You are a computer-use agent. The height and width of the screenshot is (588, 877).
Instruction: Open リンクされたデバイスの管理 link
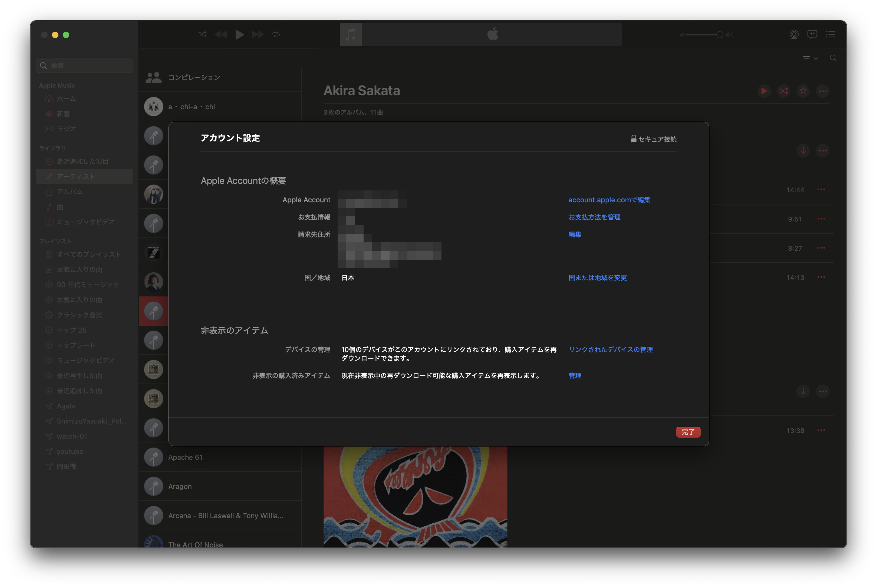tap(611, 349)
